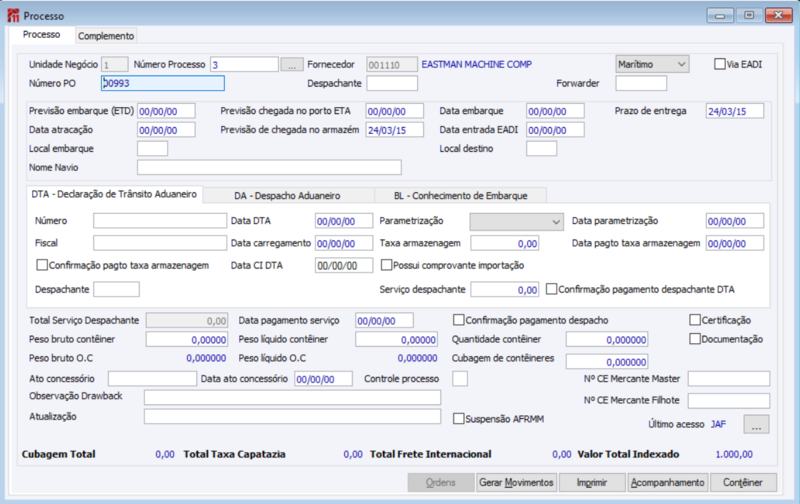This screenshot has height=504, width=800.
Task: Open DA - Despacho Aduaneiro tab
Action: click(x=287, y=194)
